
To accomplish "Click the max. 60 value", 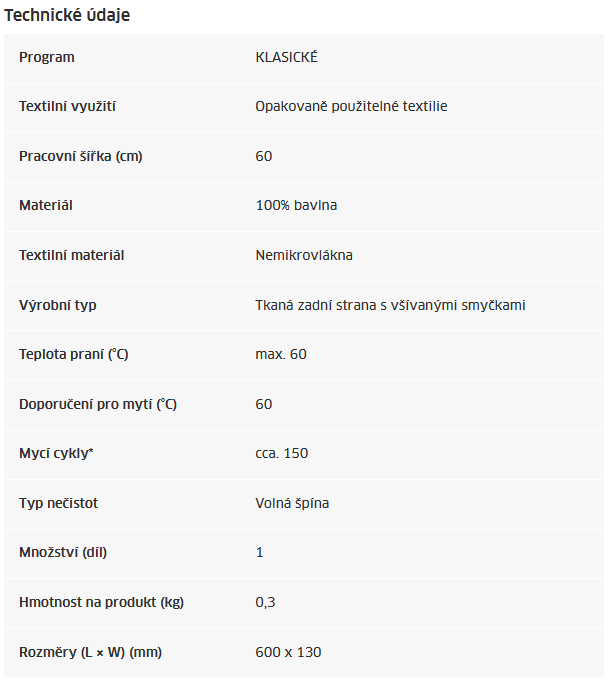I will (x=281, y=354).
